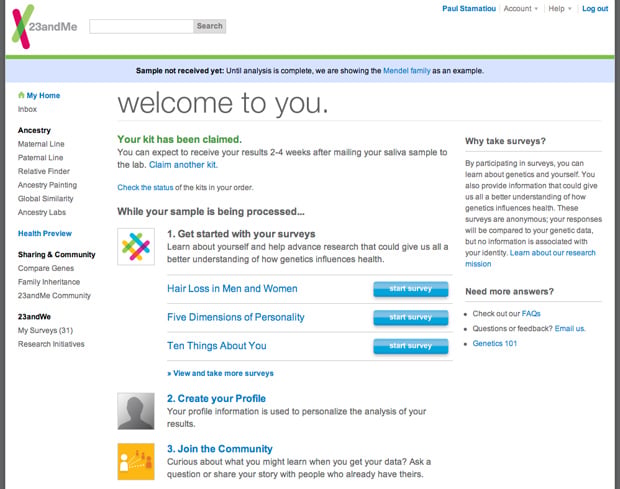Start the Hair Loss survey button
Viewport: 620px width, 489px height.
tap(411, 289)
